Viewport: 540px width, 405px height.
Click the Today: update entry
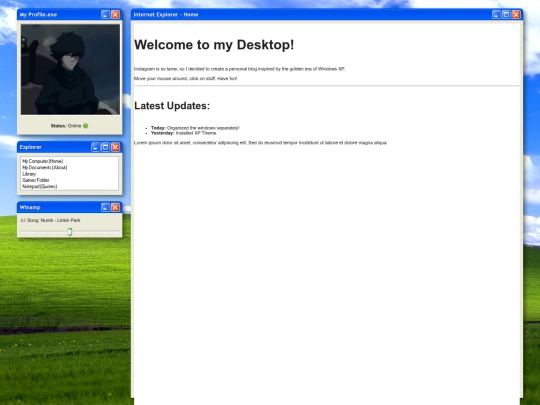click(x=195, y=128)
